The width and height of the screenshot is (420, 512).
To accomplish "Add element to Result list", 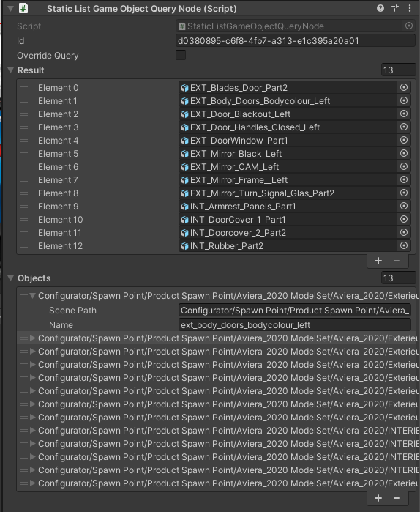I will tap(378, 261).
